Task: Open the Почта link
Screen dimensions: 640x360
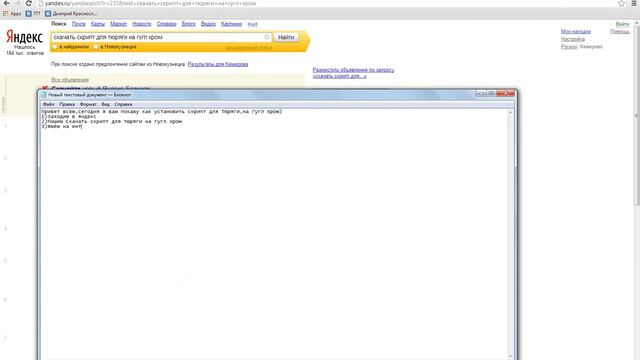Action: pos(78,24)
